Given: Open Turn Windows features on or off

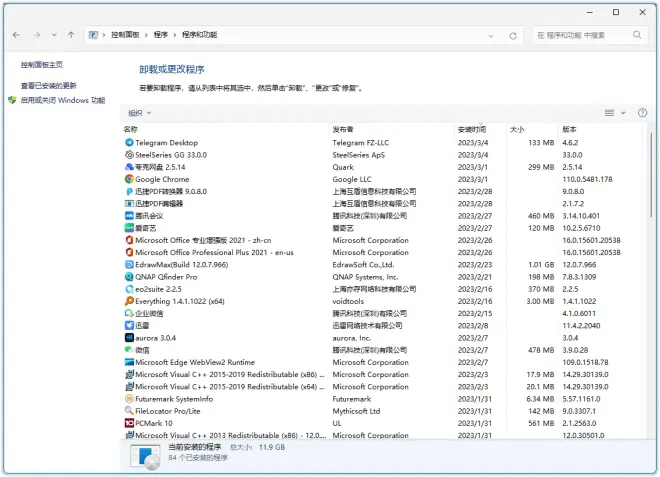Looking at the screenshot, I should (63, 100).
